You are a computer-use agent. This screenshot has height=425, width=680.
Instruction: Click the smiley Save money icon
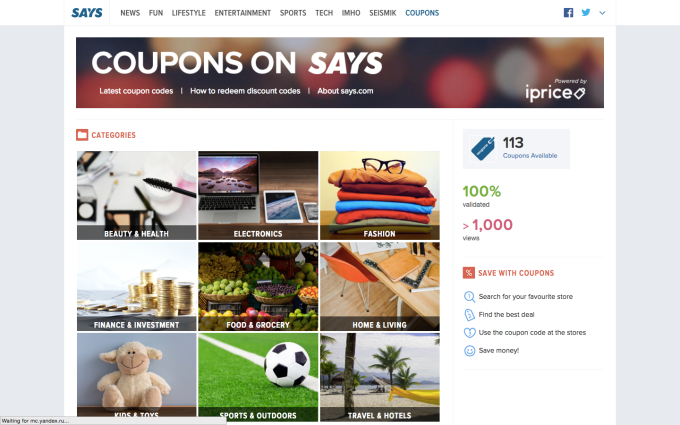tap(469, 350)
